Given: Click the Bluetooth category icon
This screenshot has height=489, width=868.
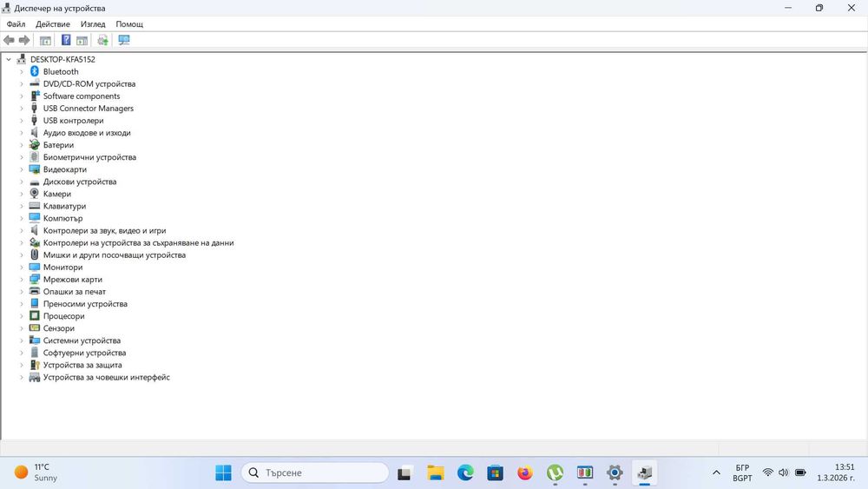Looking at the screenshot, I should point(35,71).
